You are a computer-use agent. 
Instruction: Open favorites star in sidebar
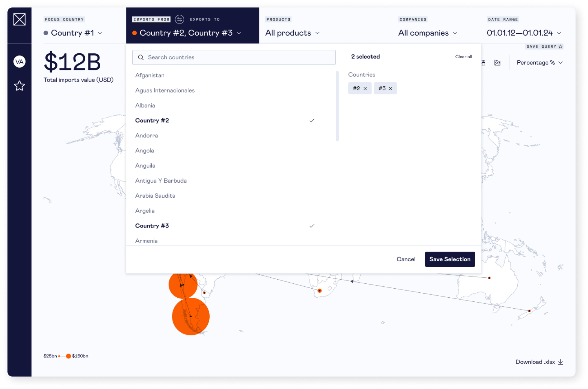coord(19,86)
